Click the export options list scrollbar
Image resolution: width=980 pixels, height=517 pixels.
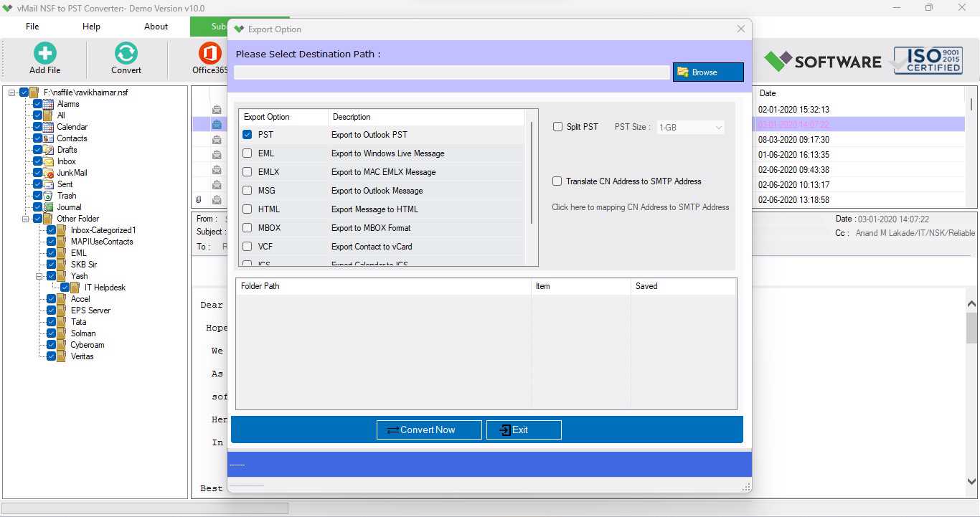532,173
